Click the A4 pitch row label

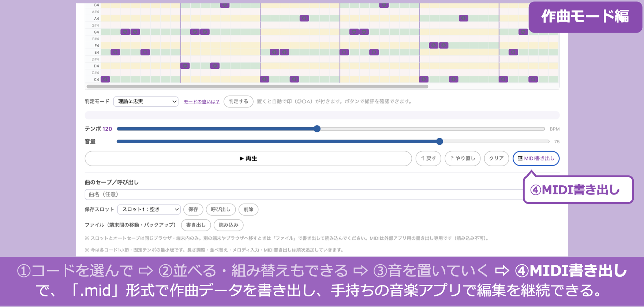[96, 19]
